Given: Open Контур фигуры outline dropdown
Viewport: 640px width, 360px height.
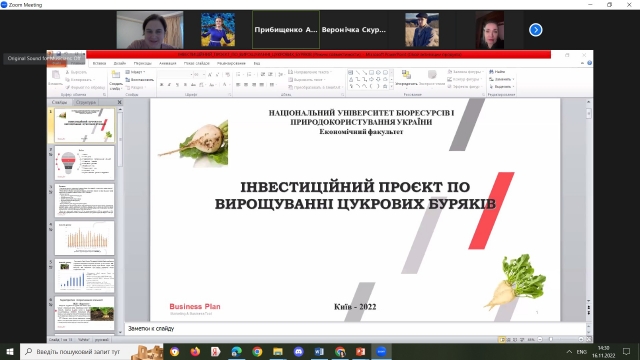Looking at the screenshot, I should tap(465, 80).
